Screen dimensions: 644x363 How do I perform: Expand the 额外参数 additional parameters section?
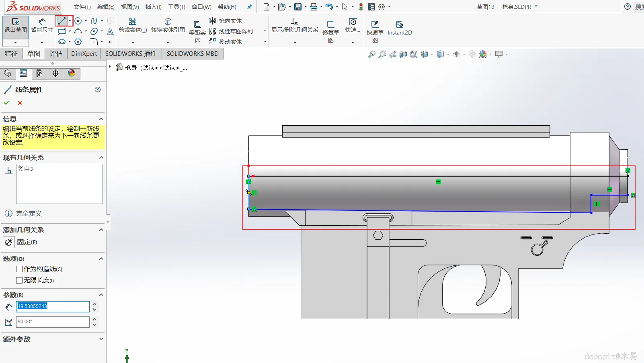point(101,339)
